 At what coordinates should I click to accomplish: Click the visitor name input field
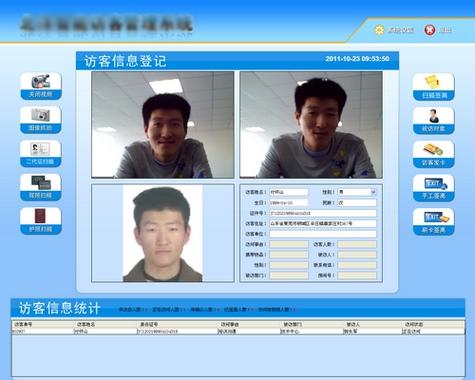tap(289, 192)
